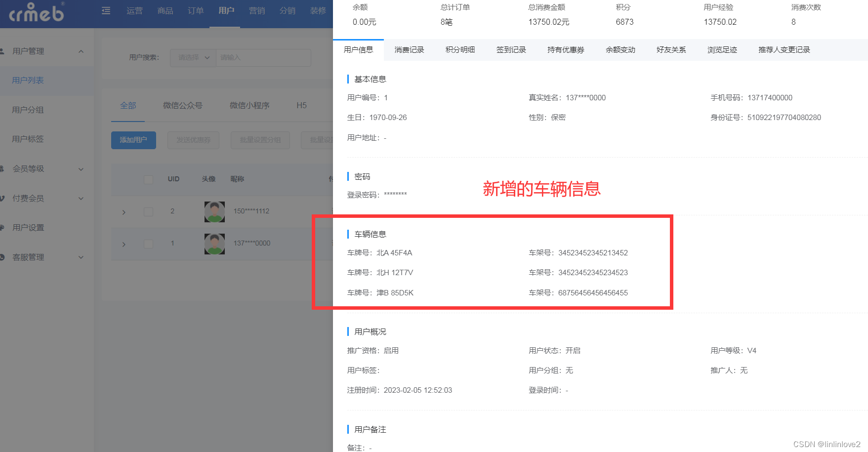The width and height of the screenshot is (868, 452).
Task: Click the VIN 68756456456456455
Action: 593,293
